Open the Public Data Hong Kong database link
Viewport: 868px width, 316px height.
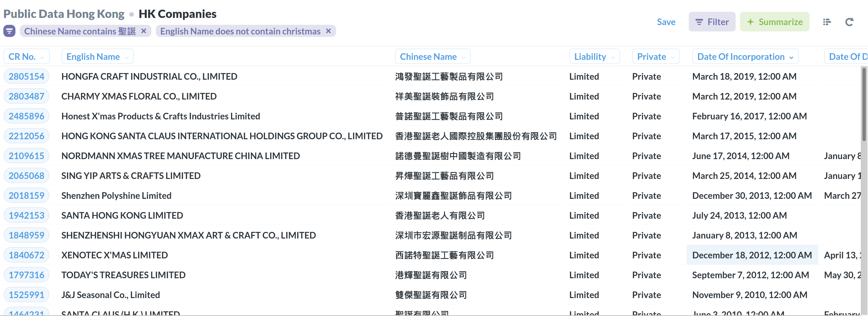click(64, 14)
